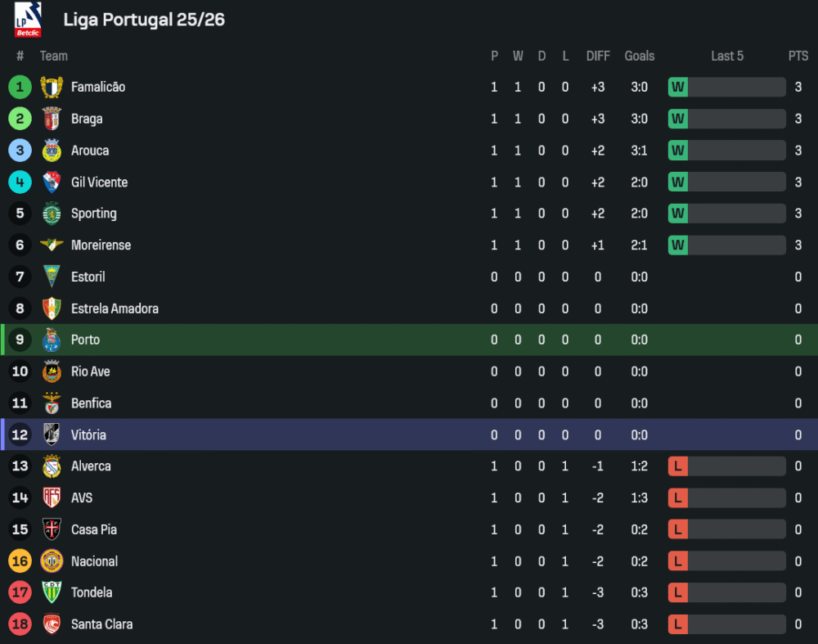Screen dimensions: 818x644
Task: Click the Famalicão club crest
Action: (x=52, y=87)
